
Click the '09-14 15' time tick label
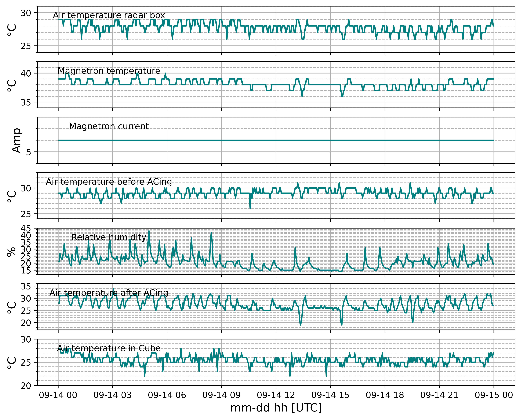[331, 395]
